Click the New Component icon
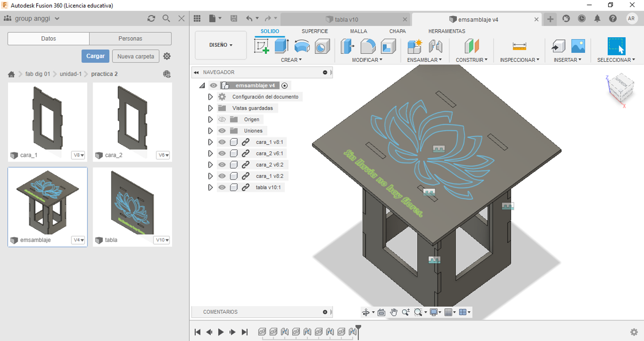 pyautogui.click(x=415, y=46)
